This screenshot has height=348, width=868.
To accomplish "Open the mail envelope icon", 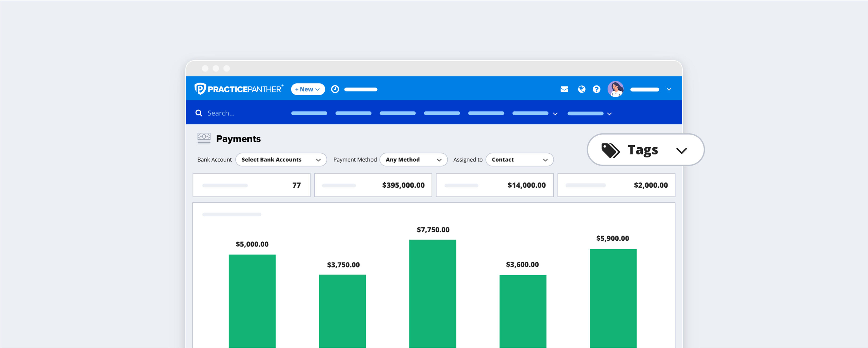I will (564, 89).
